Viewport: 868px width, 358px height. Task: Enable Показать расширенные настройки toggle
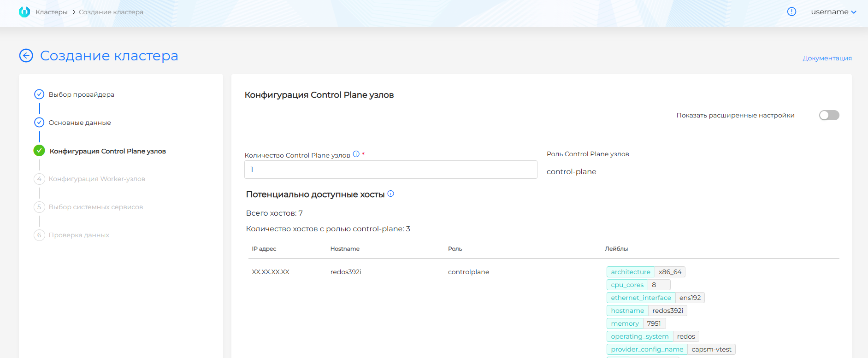[x=829, y=115]
